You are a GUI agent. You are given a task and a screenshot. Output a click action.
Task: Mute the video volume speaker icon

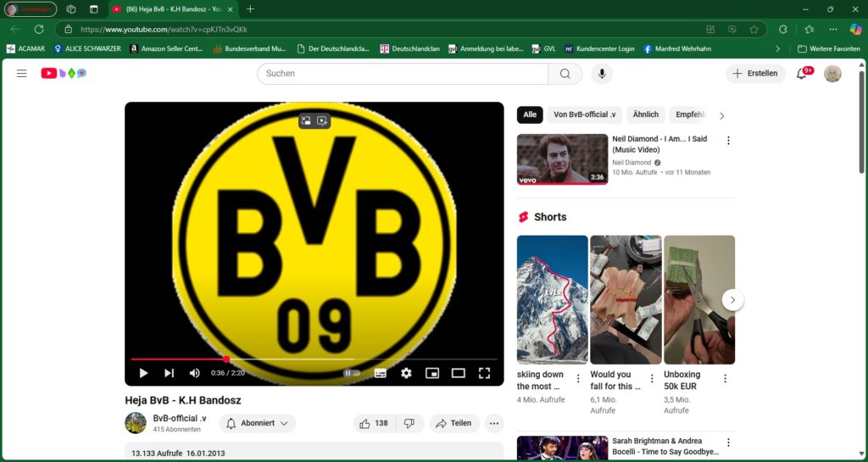(x=194, y=373)
